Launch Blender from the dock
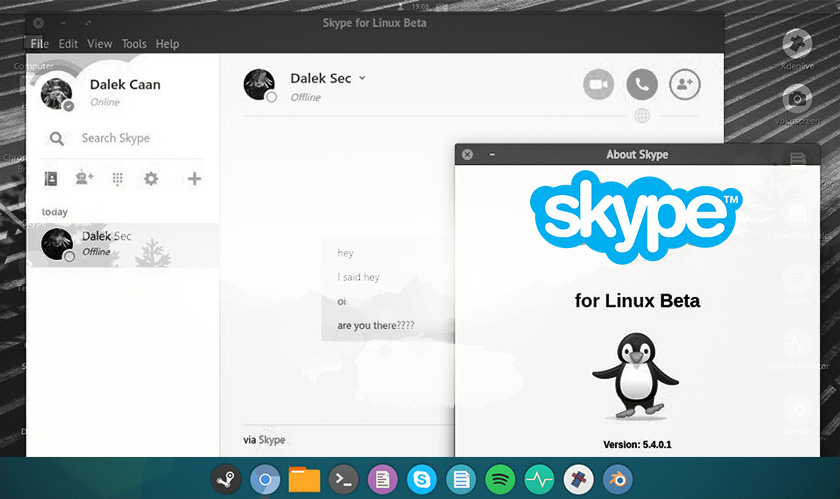 tap(618, 479)
